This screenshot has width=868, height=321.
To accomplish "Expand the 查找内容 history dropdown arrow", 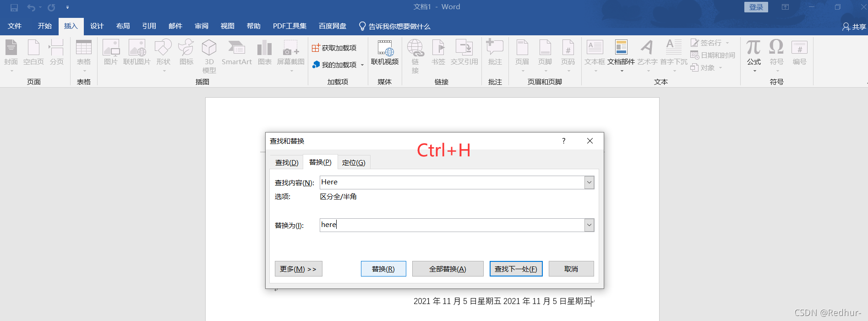I will click(590, 183).
